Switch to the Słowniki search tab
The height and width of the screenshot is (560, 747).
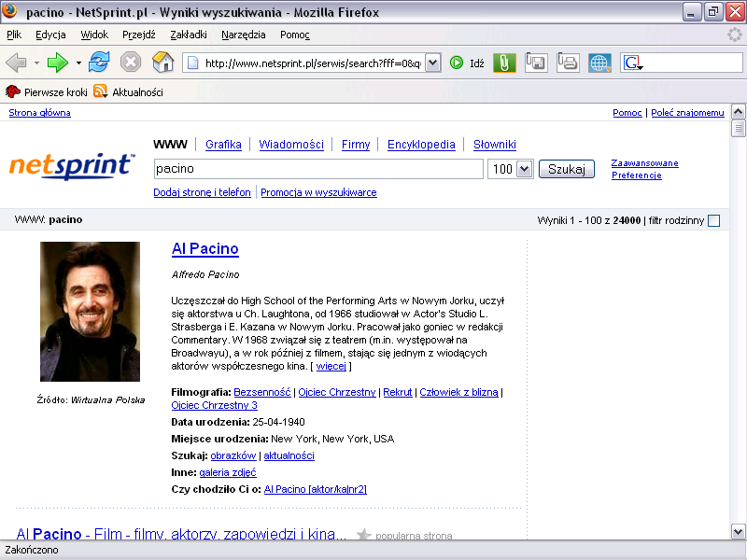(495, 145)
